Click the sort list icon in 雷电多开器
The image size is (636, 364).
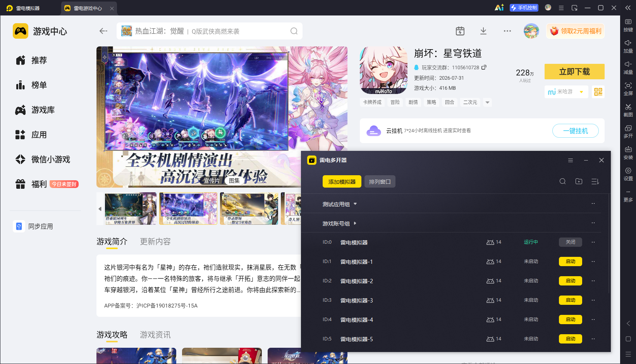pos(595,181)
